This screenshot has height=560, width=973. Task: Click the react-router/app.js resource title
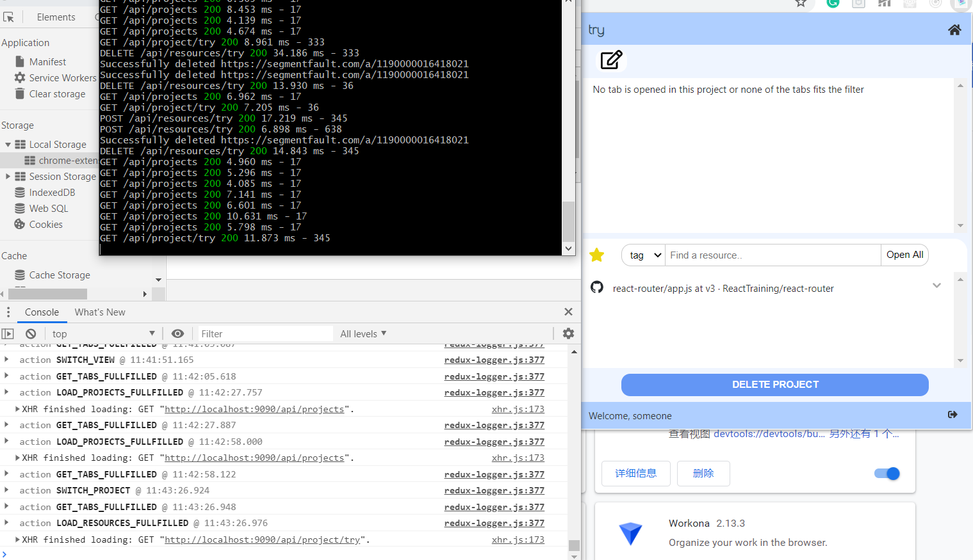point(723,289)
